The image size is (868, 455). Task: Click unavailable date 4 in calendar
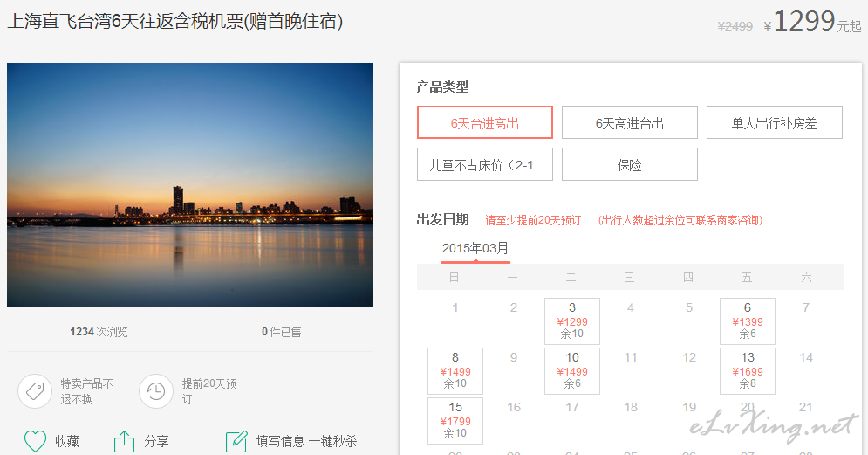pos(631,307)
